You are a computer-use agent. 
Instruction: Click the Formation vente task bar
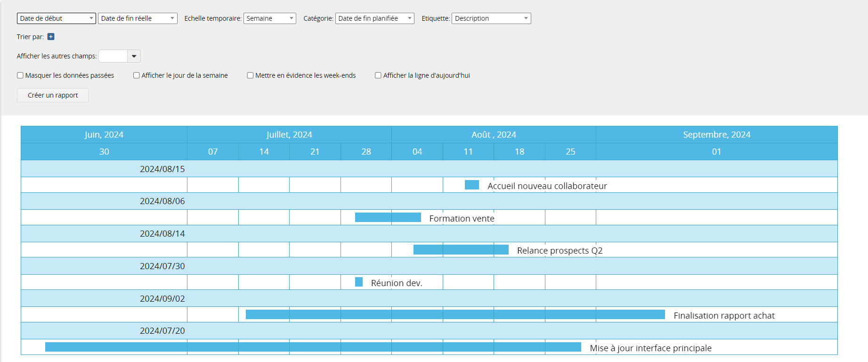pyautogui.click(x=388, y=217)
